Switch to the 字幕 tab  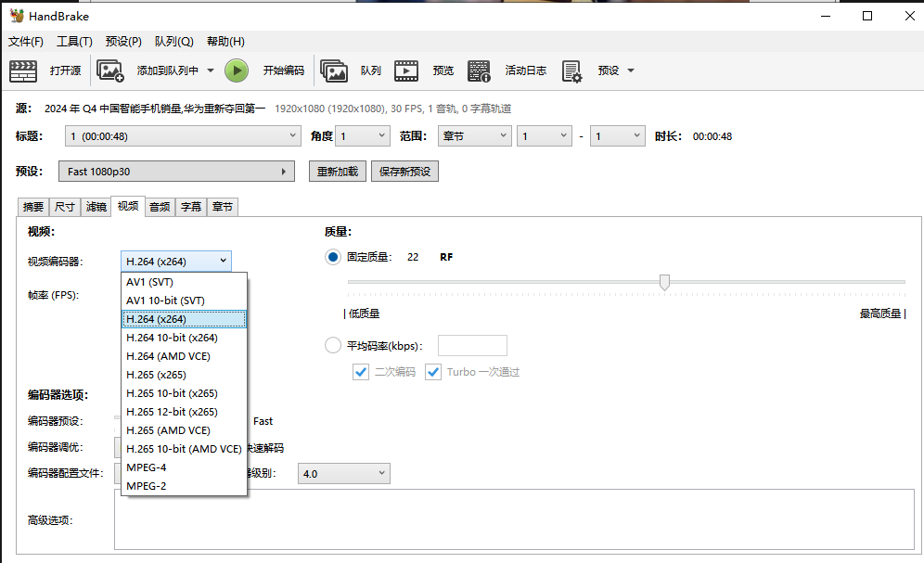coord(191,207)
